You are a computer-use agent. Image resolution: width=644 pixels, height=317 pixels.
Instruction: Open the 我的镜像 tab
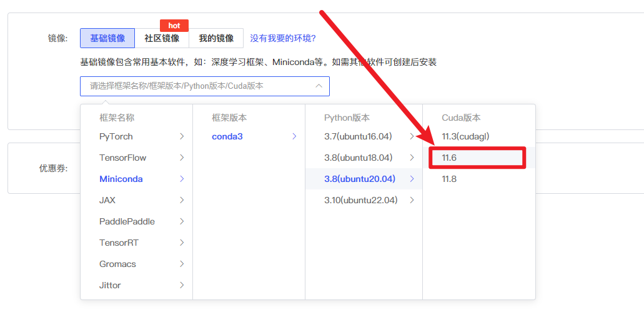click(217, 38)
